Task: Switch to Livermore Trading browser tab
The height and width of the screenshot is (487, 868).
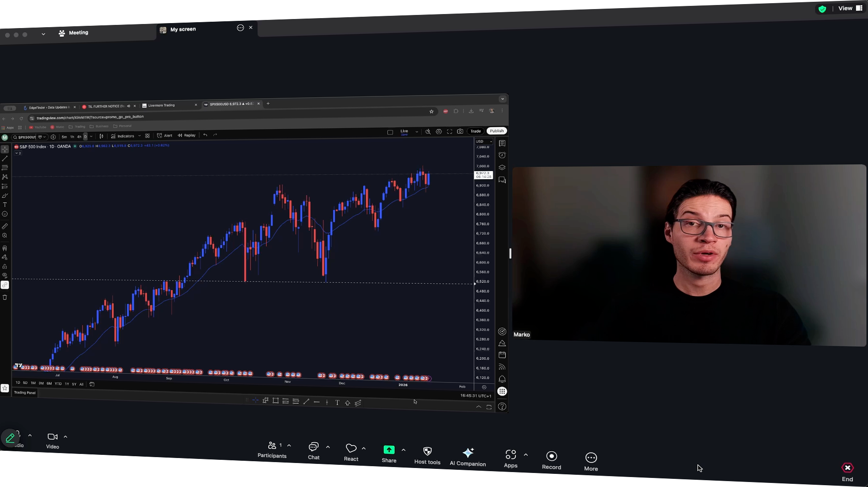Action: pos(168,105)
